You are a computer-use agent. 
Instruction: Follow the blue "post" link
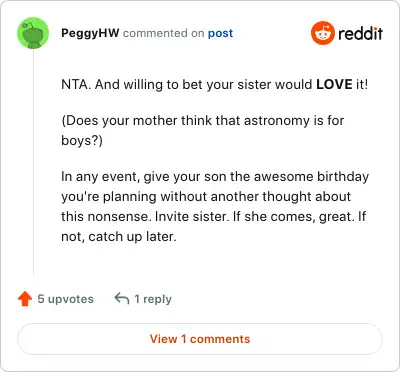pyautogui.click(x=220, y=33)
